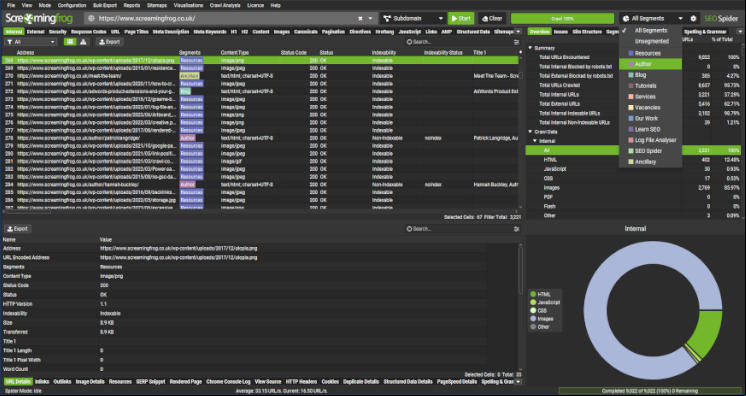Clear the crawl data
Screen dimensions: 746x396
click(x=492, y=19)
